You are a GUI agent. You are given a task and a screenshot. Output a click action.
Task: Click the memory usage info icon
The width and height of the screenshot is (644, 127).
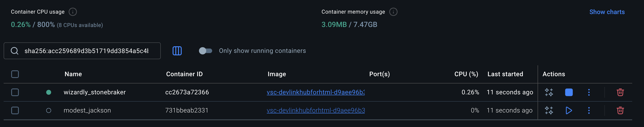tap(393, 12)
